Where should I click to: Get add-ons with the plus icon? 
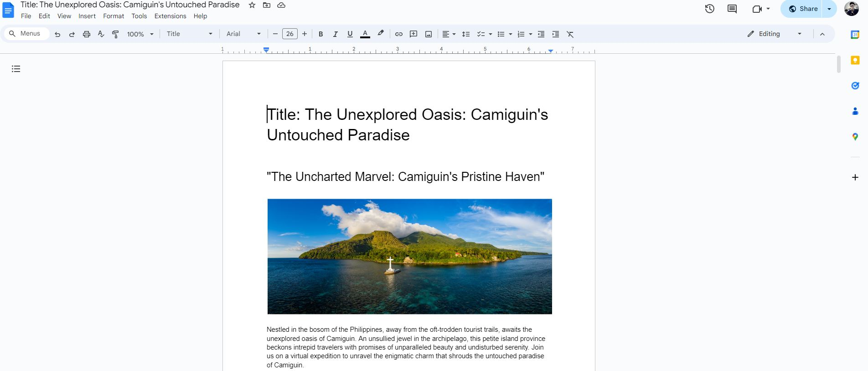point(855,177)
